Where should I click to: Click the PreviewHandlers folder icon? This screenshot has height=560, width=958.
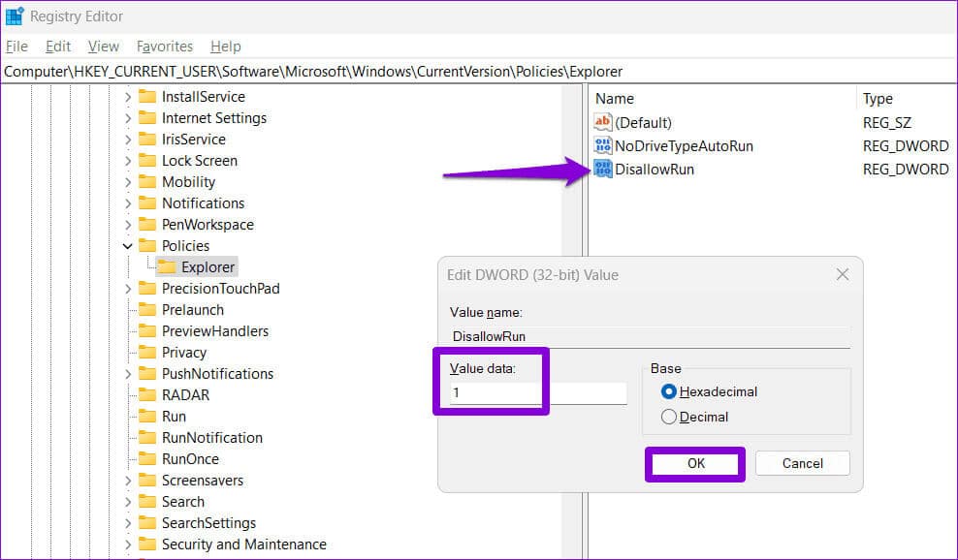pos(147,331)
